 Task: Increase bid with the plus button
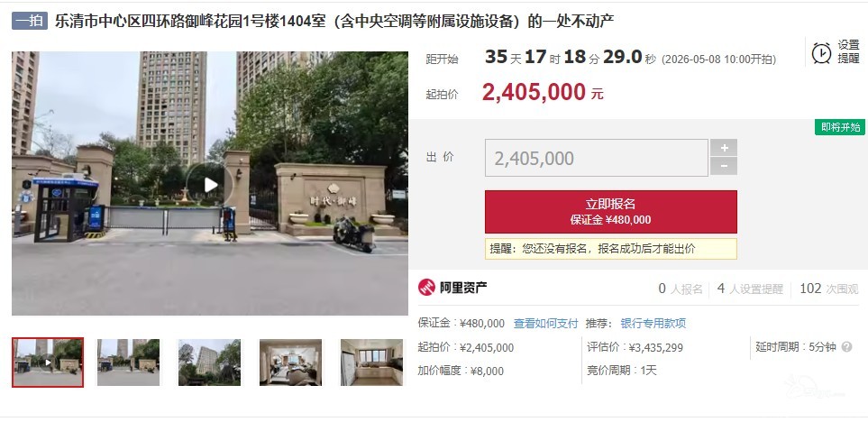[724, 147]
